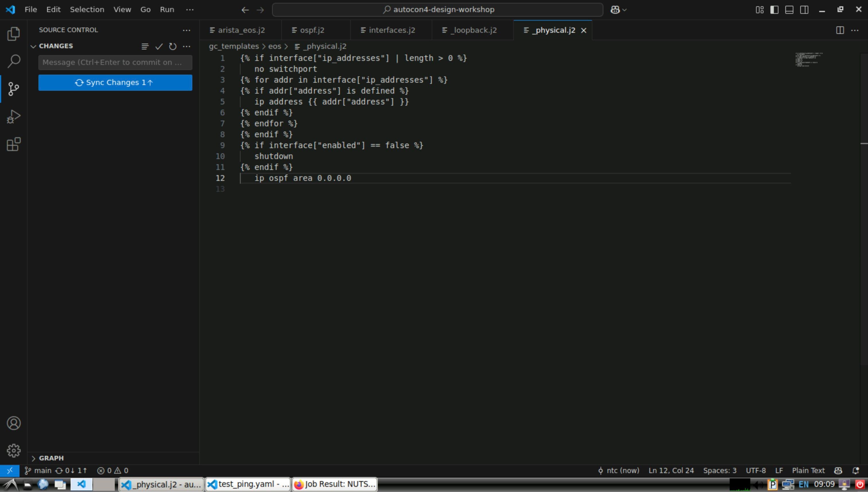Toggle the primary side bar
Image resolution: width=868 pixels, height=492 pixels.
(774, 9)
